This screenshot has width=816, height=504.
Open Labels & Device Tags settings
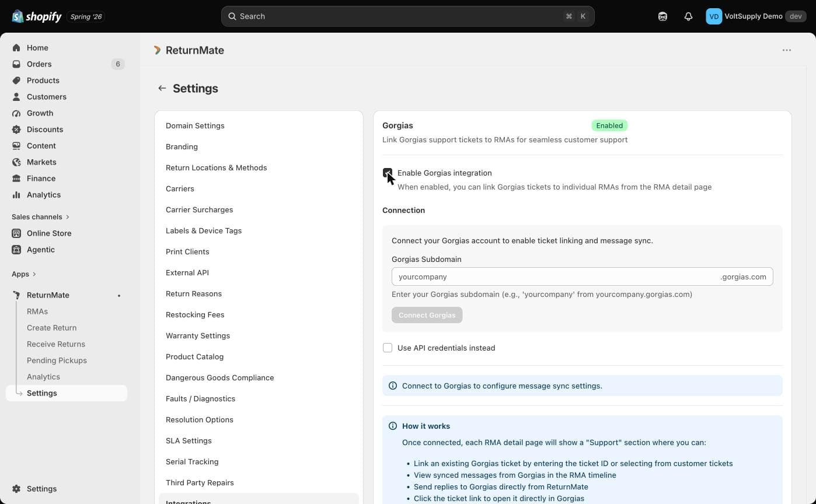tap(204, 230)
